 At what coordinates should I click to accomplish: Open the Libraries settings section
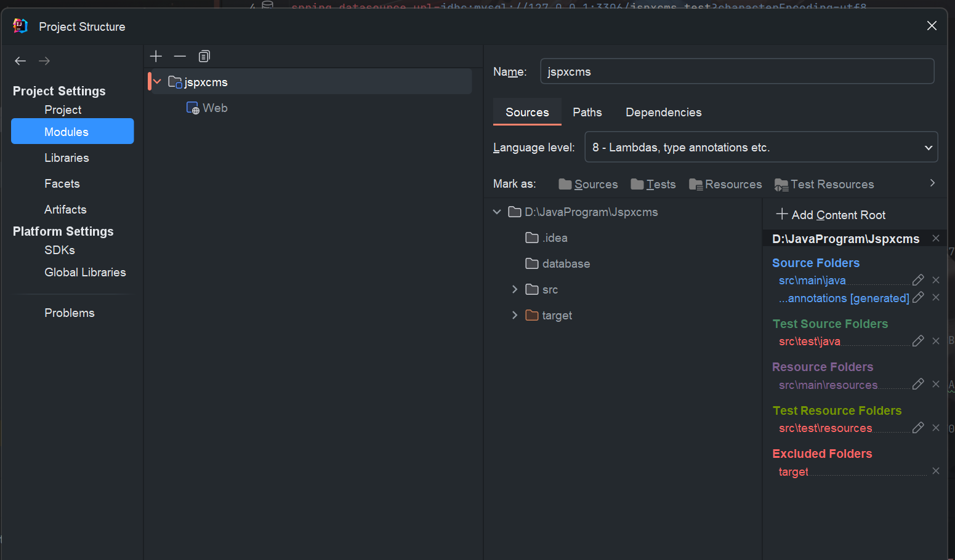(x=66, y=158)
